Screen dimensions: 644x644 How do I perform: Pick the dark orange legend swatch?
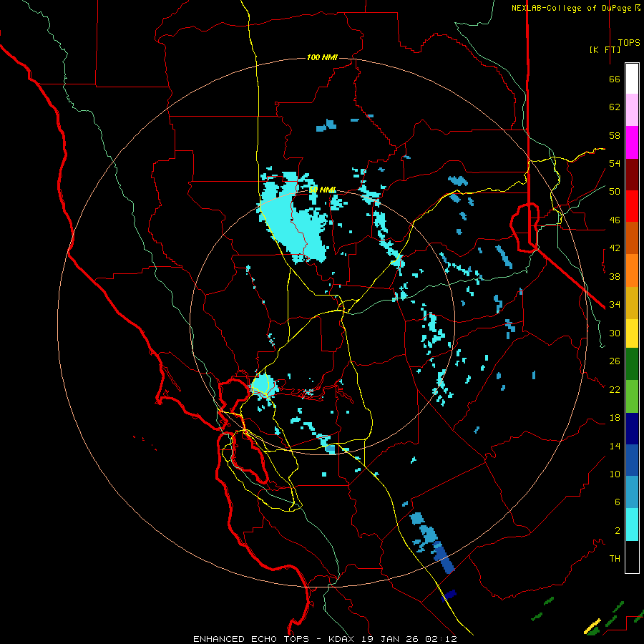click(632, 238)
